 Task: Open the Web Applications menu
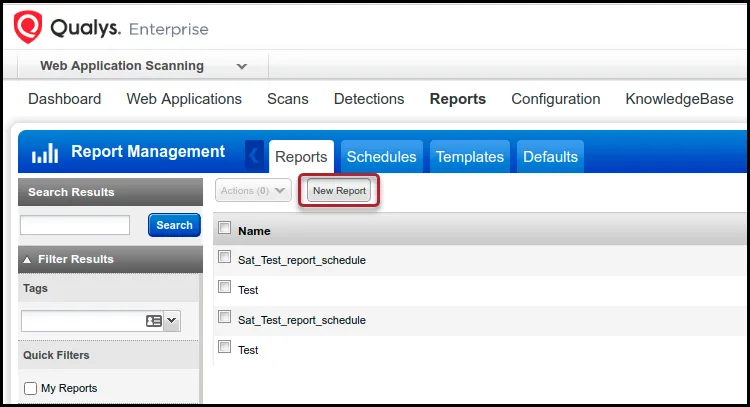pos(184,99)
